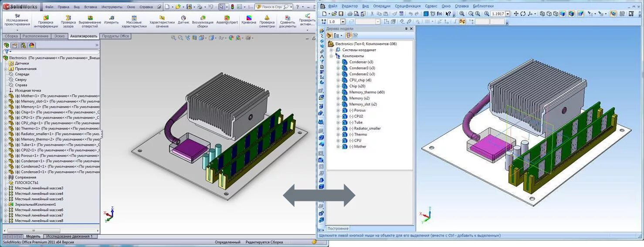This screenshot has height=247, width=644.
Task: Click the Кривизна analysis icon
Action: (x=249, y=20)
